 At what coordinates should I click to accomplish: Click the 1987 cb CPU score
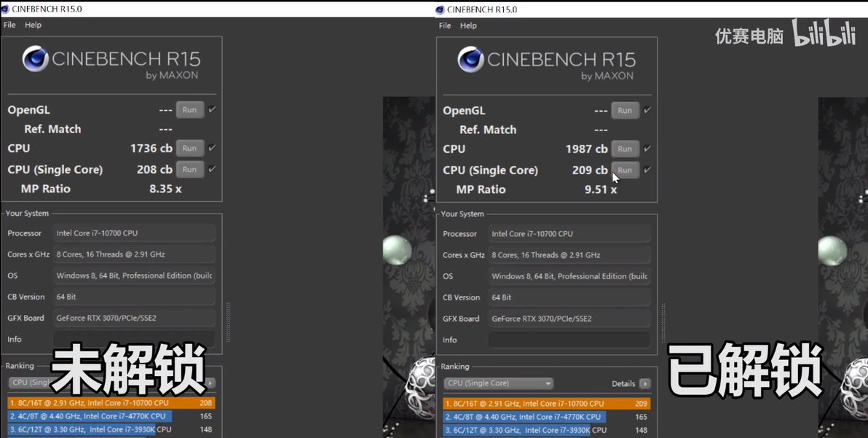point(586,149)
